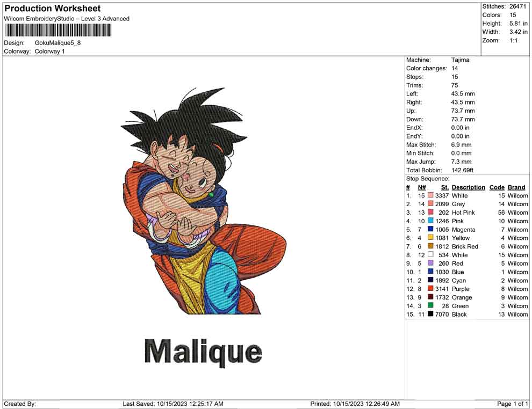Select the code 56 in the Hot Pink row

pyautogui.click(x=501, y=213)
